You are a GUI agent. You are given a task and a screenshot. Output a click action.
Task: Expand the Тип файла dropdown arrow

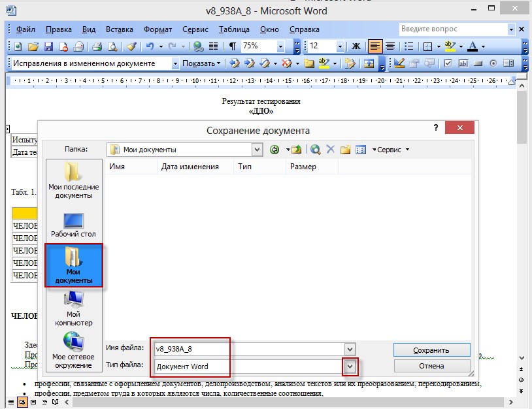(350, 367)
